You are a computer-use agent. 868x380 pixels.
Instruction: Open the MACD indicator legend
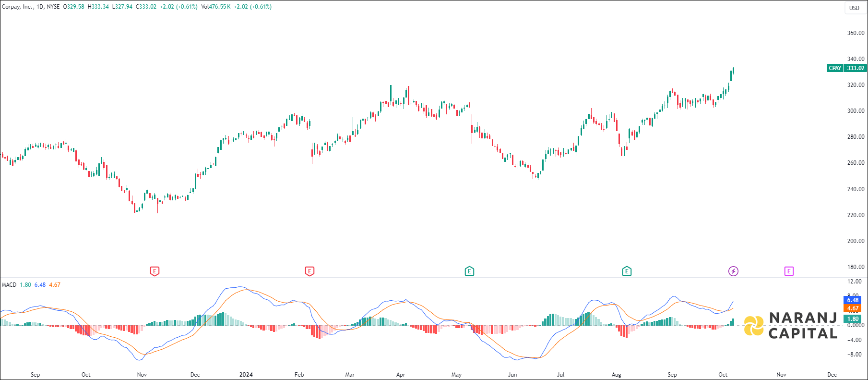point(9,285)
